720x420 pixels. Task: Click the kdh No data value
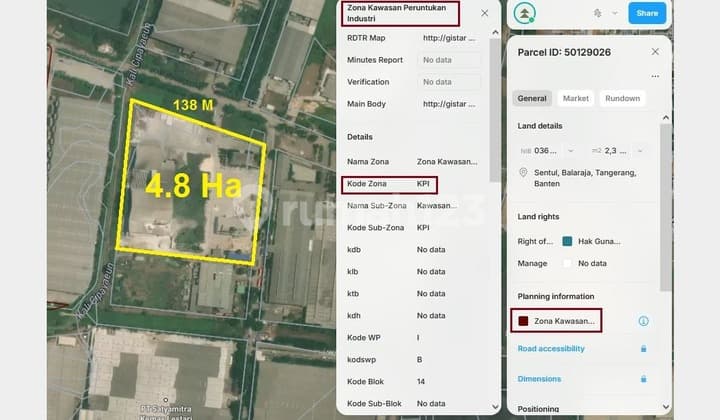[x=431, y=315]
